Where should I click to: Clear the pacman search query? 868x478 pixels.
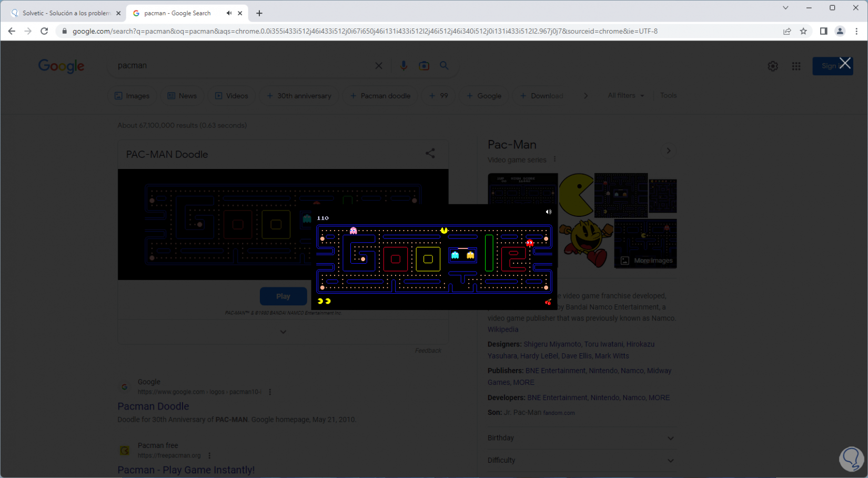point(379,66)
